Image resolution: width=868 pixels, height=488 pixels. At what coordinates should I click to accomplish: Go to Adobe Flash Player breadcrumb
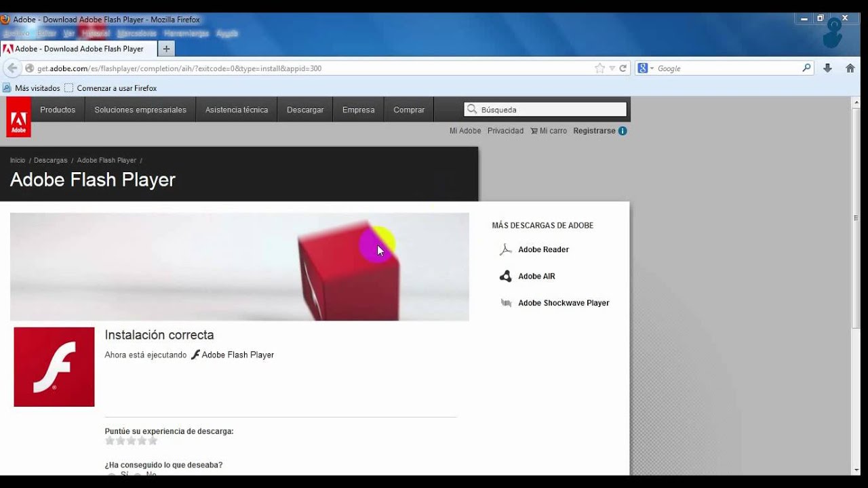click(106, 161)
